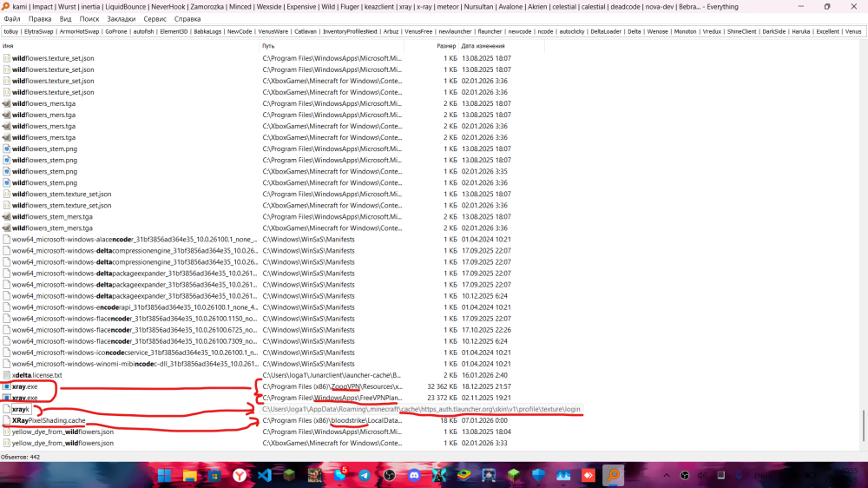Click the exe icon of xray.exe in FreeVPNPlanet
This screenshot has width=868, height=488.
7,398
